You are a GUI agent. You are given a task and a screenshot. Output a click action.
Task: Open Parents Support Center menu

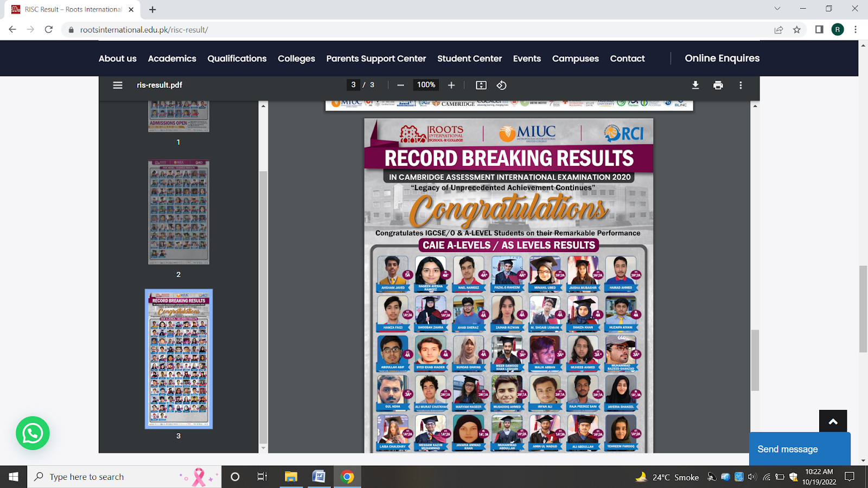[376, 59]
